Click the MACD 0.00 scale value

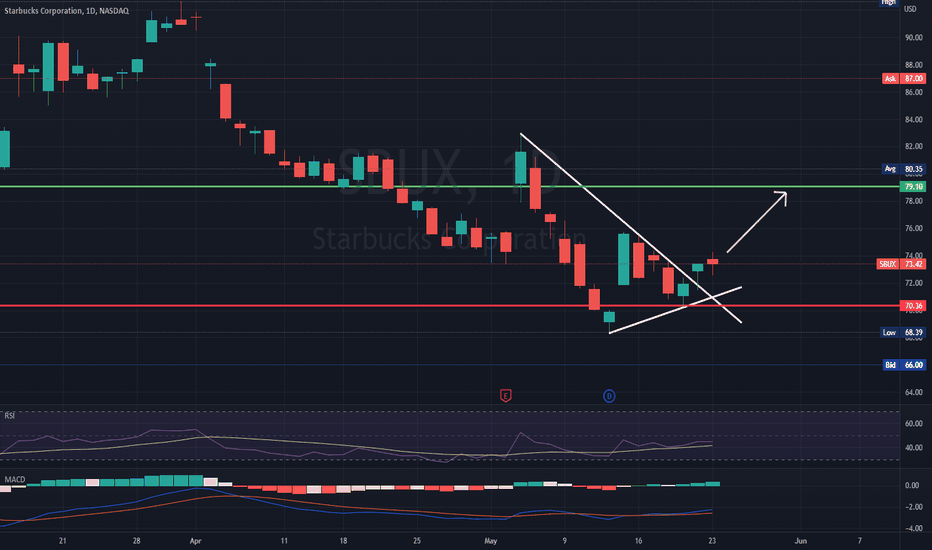[912, 486]
